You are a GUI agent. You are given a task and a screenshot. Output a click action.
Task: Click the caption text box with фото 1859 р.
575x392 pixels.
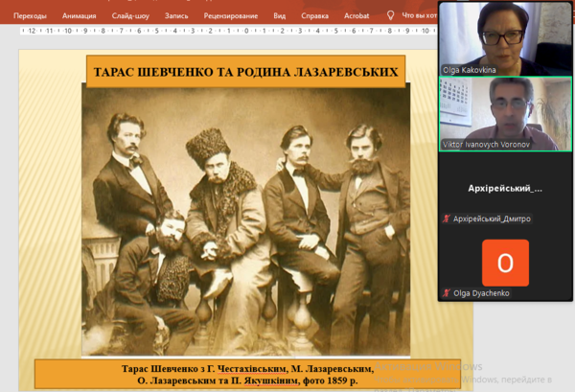(x=247, y=374)
